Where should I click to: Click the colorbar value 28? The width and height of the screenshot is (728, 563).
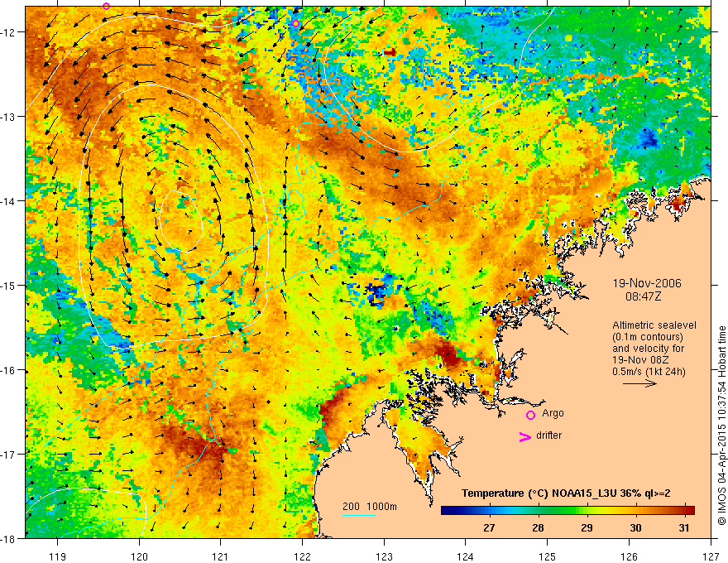[538, 527]
